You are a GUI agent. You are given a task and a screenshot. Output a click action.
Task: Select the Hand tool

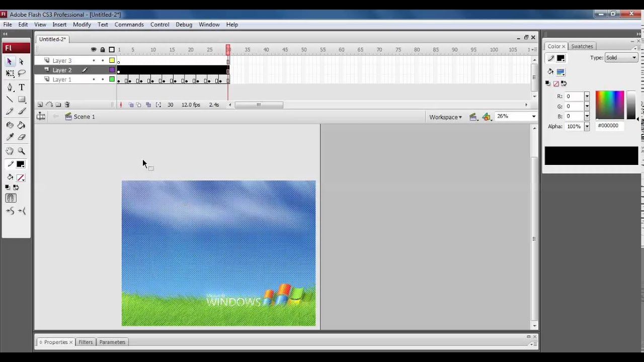10,151
